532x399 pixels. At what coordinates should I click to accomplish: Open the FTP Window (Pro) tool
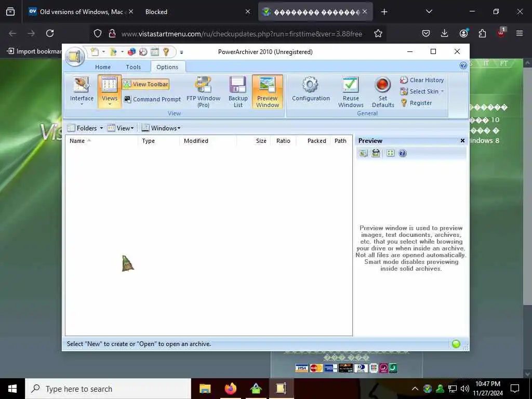point(204,92)
